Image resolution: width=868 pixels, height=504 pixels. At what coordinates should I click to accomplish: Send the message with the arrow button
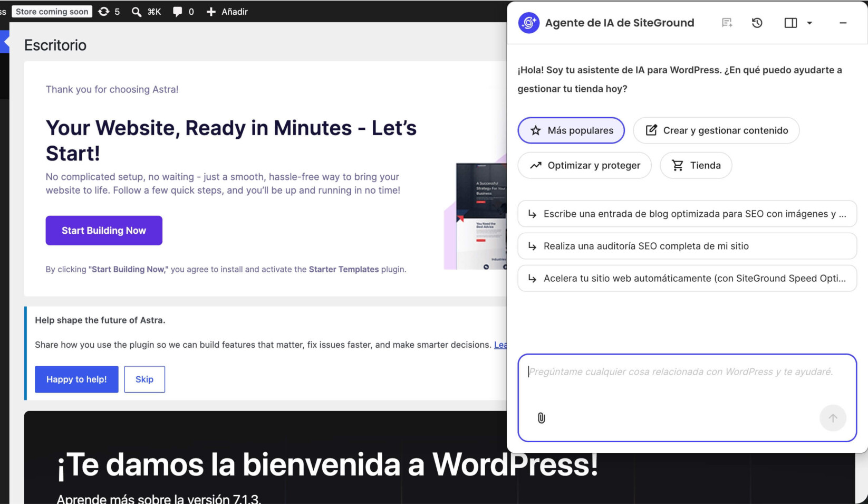(x=833, y=418)
